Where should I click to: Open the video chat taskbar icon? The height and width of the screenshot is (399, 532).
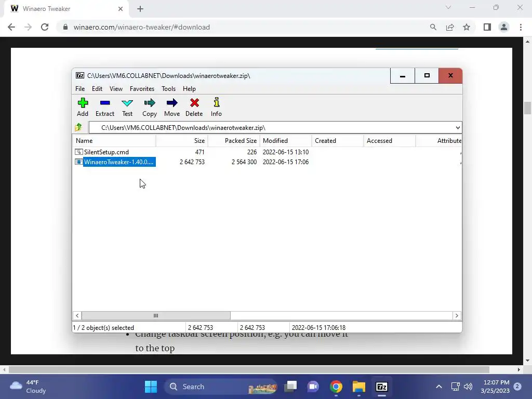313,387
